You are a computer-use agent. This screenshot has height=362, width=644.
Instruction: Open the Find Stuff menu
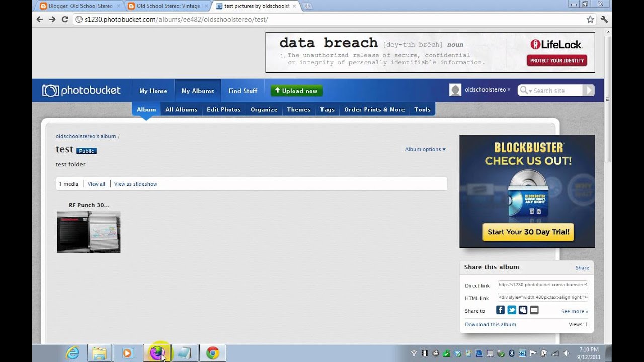point(243,91)
